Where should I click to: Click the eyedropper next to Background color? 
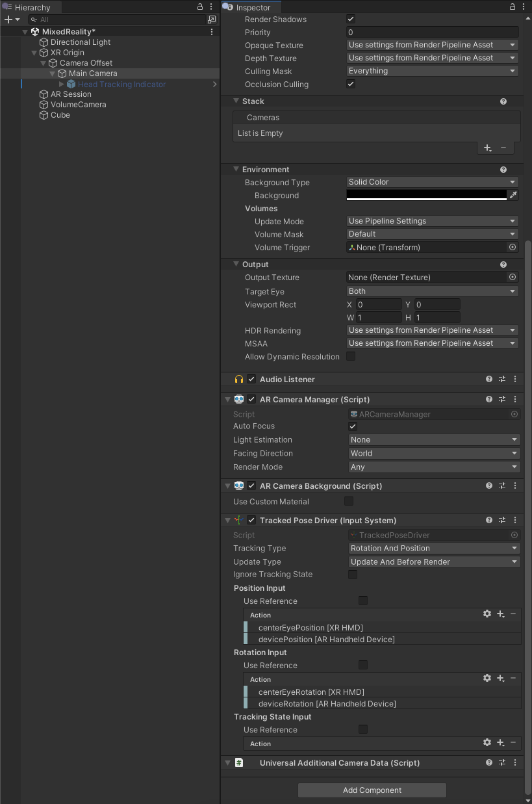click(x=513, y=195)
